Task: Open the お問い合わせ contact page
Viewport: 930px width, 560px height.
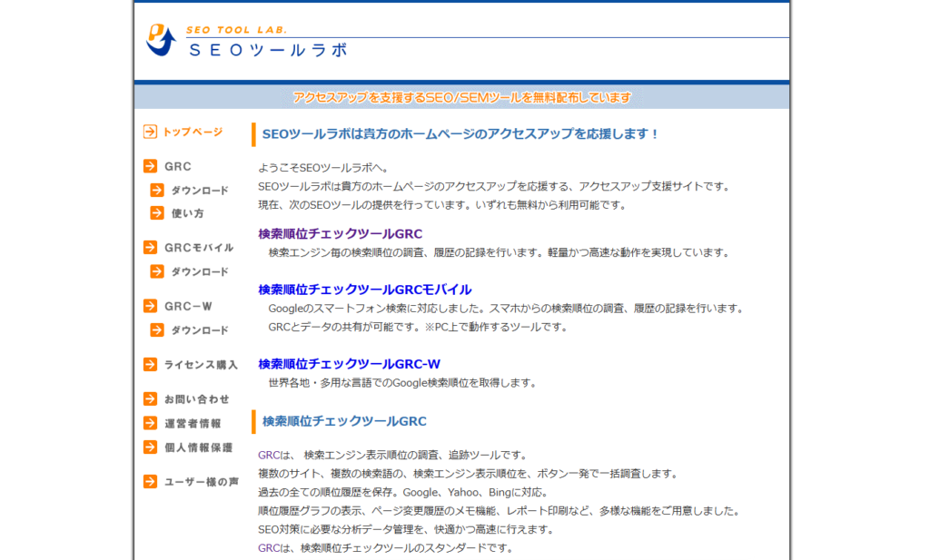Action: coord(197,399)
